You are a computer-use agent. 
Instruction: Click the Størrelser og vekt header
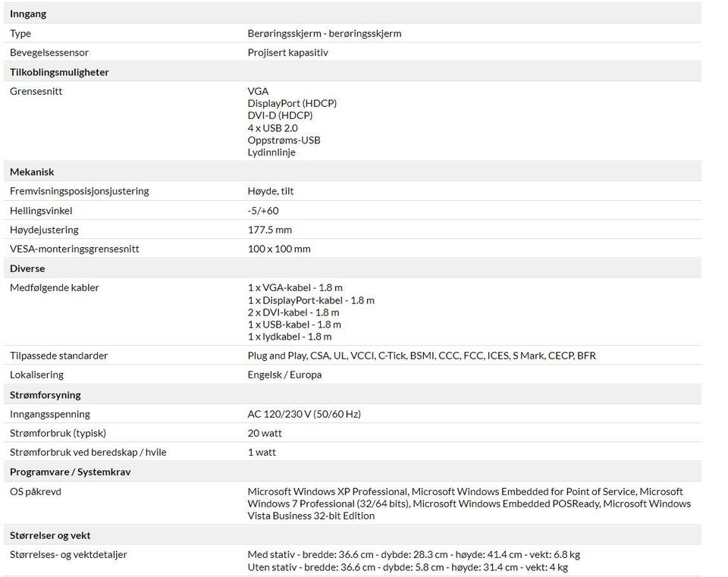pos(50,535)
